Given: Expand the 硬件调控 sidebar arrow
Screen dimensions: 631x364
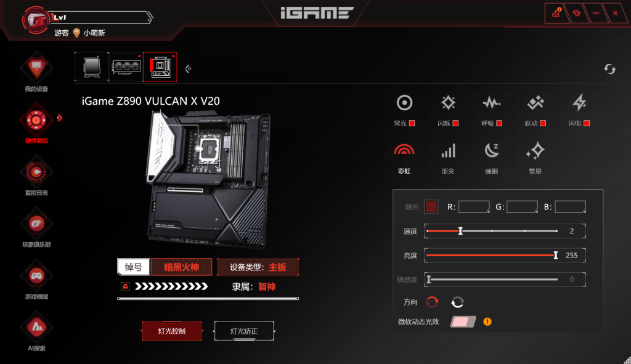Looking at the screenshot, I should point(60,118).
